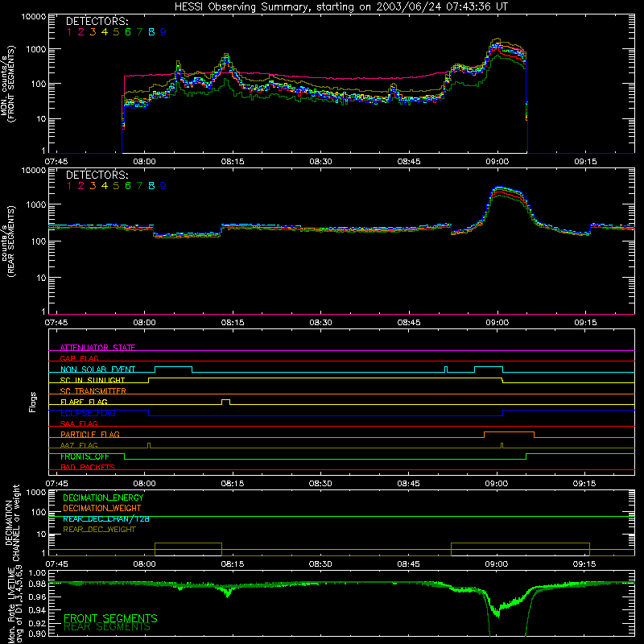Select detector 5 in front segments legend
The height and width of the screenshot is (644, 644).
click(x=116, y=32)
